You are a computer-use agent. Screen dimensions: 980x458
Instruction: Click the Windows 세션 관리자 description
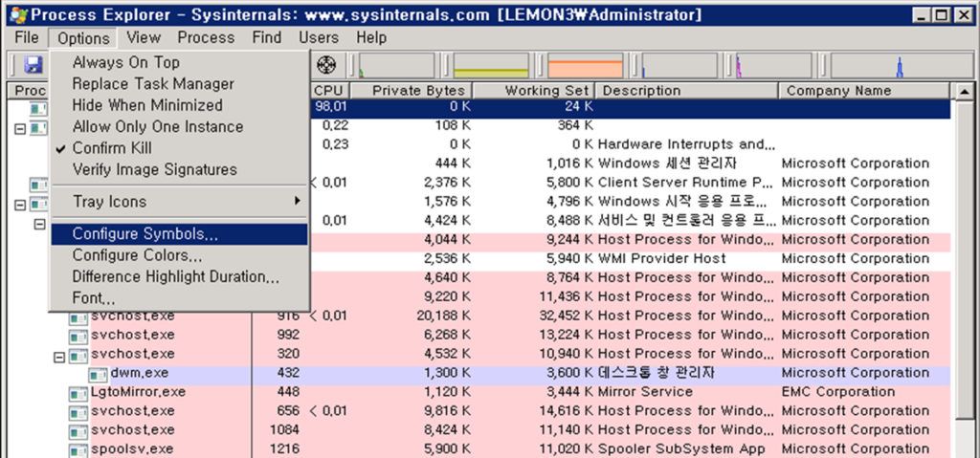[x=666, y=164]
